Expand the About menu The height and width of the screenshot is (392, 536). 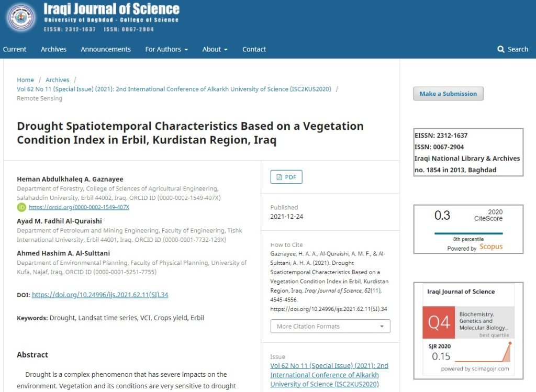pos(215,49)
